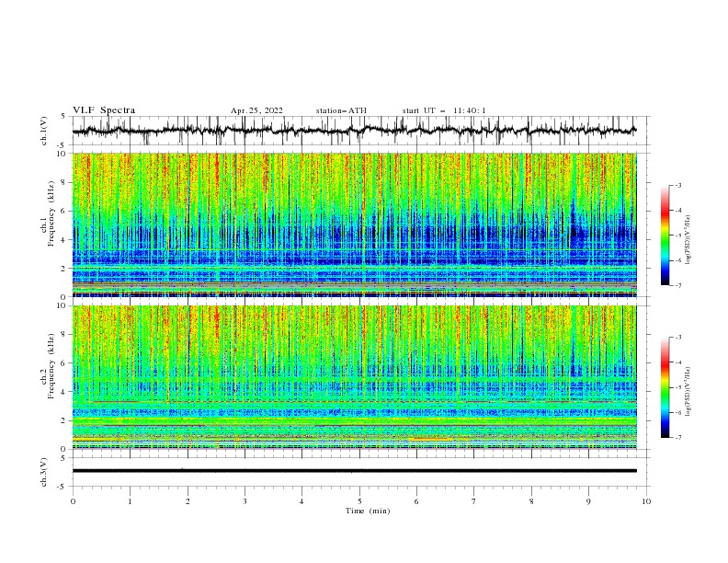Click time axis tick label "6"

point(416,501)
